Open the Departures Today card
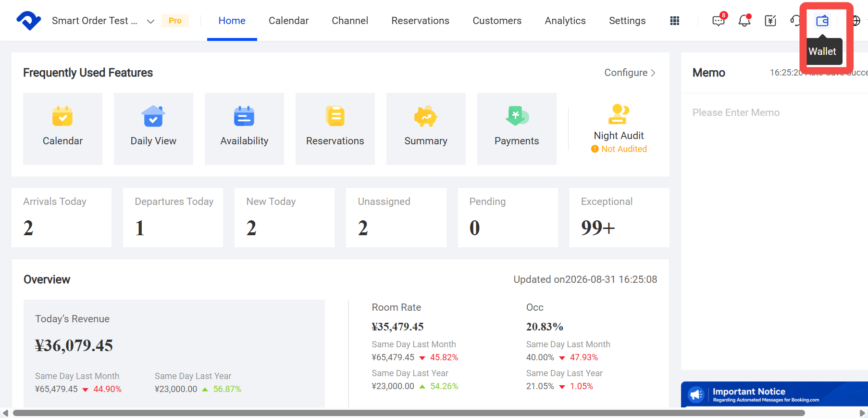The height and width of the screenshot is (418, 868). tap(173, 217)
